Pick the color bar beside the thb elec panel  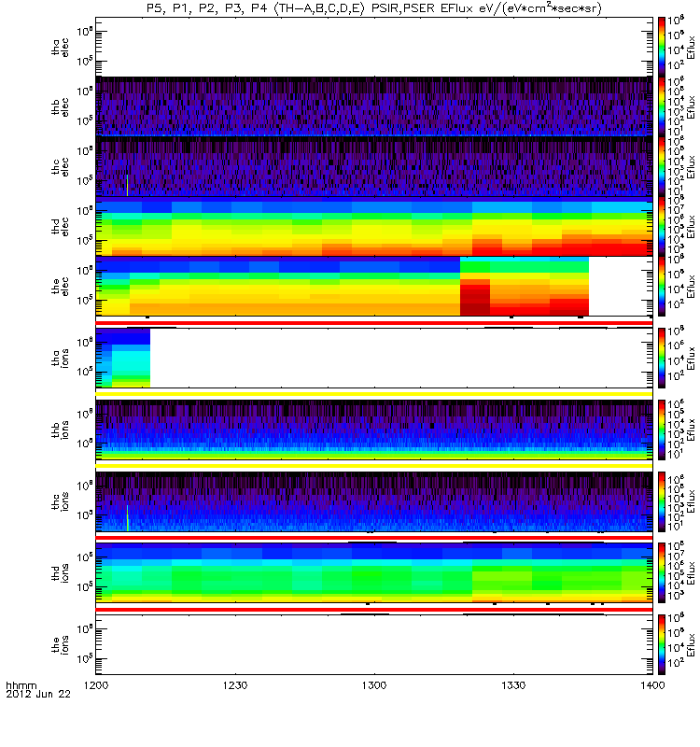[x=662, y=106]
